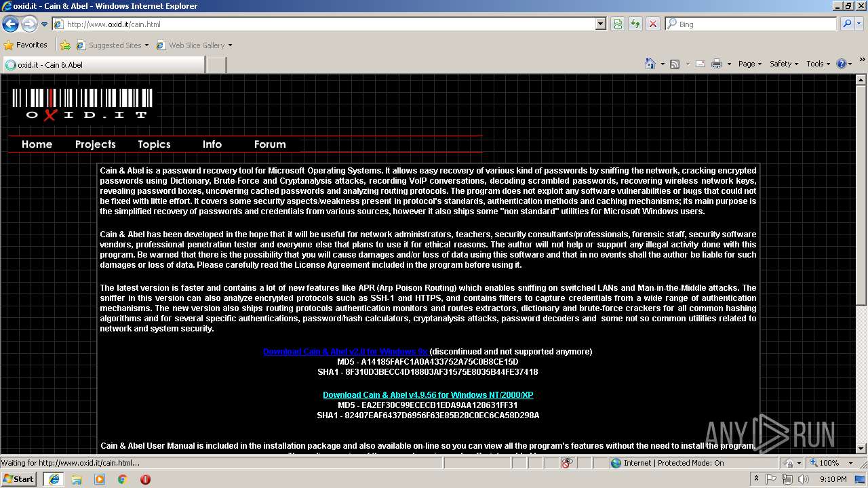Open the recent pages dropdown arrow
868x488 pixels.
(x=44, y=24)
